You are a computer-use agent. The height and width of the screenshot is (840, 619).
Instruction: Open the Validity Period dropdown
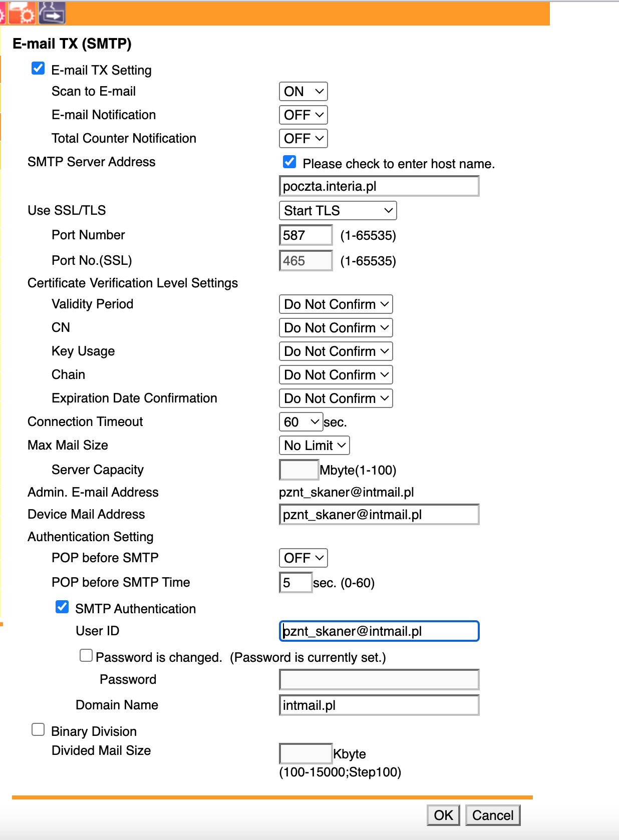tap(336, 304)
